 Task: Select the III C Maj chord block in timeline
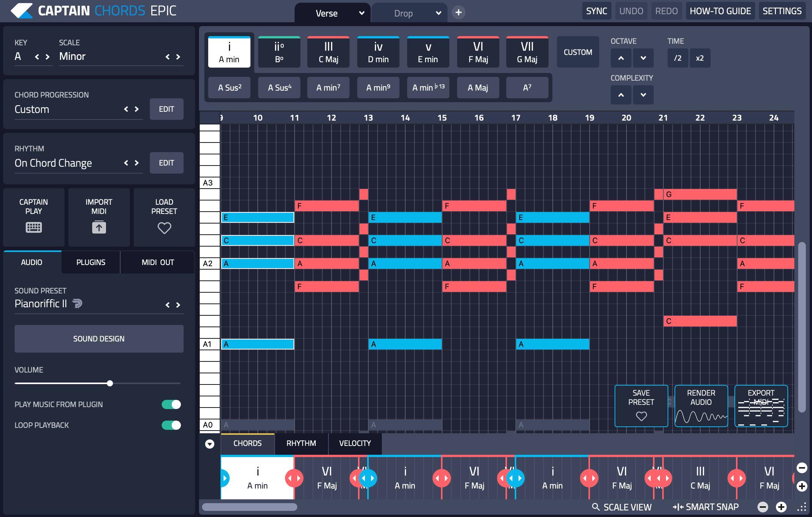[700, 478]
